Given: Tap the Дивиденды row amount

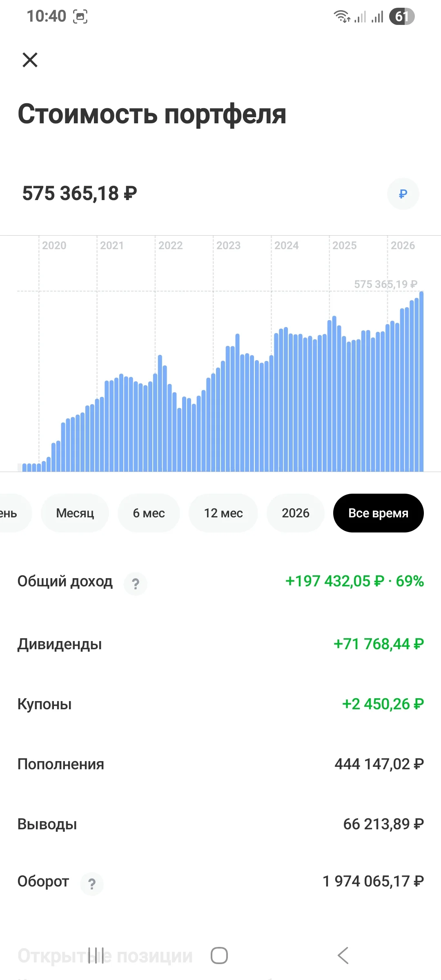Looking at the screenshot, I should tap(379, 644).
